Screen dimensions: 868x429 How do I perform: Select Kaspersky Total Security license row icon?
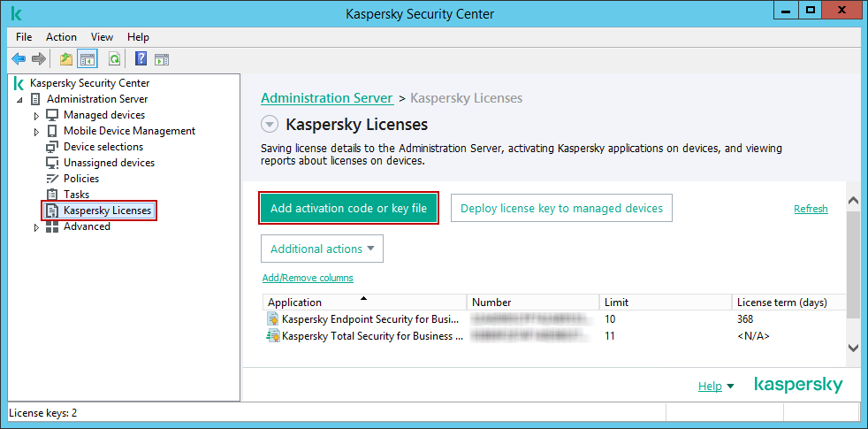pyautogui.click(x=273, y=336)
